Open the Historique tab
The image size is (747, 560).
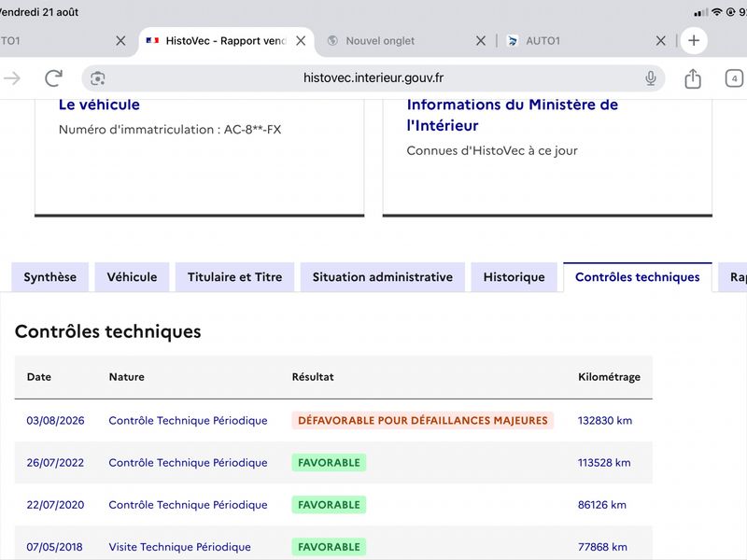pos(514,277)
